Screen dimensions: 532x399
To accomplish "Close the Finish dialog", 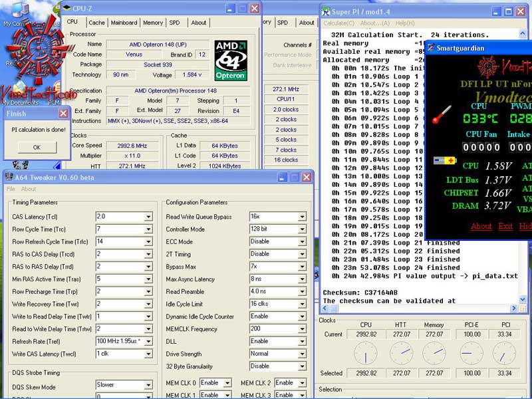I will tap(63, 113).
